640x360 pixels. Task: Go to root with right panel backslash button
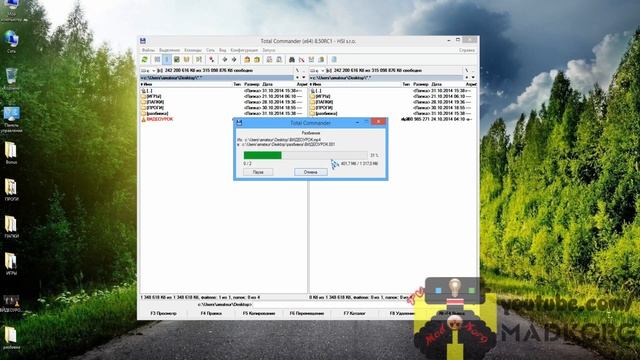tap(467, 71)
